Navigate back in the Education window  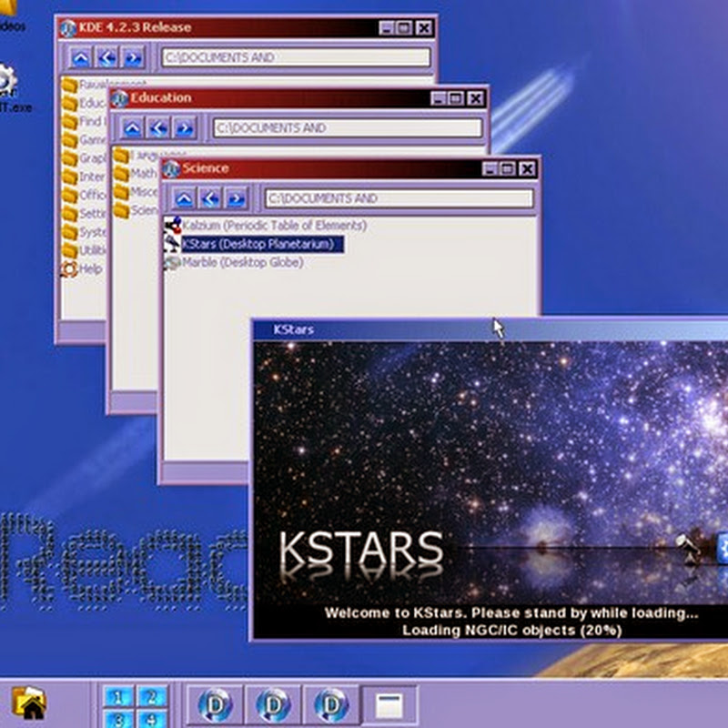point(158,128)
